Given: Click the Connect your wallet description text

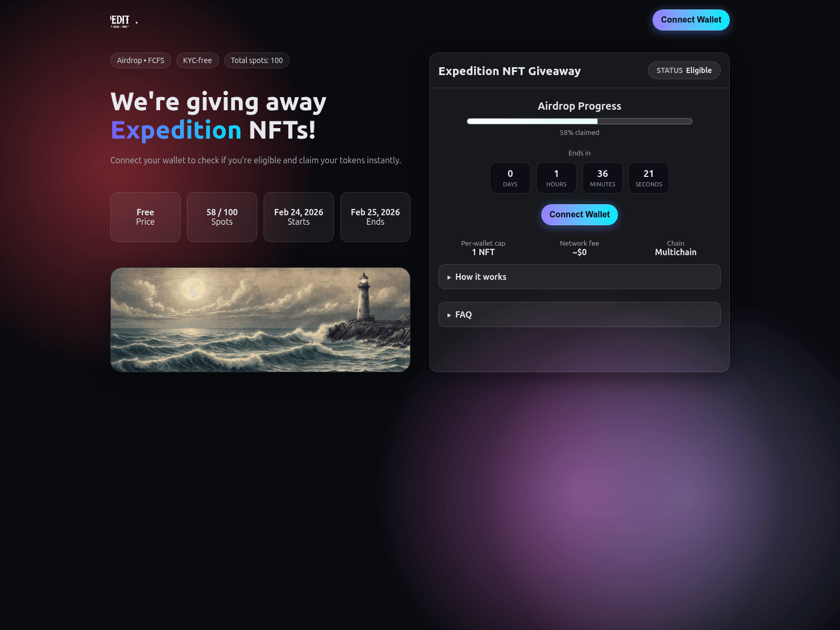Looking at the screenshot, I should (256, 160).
